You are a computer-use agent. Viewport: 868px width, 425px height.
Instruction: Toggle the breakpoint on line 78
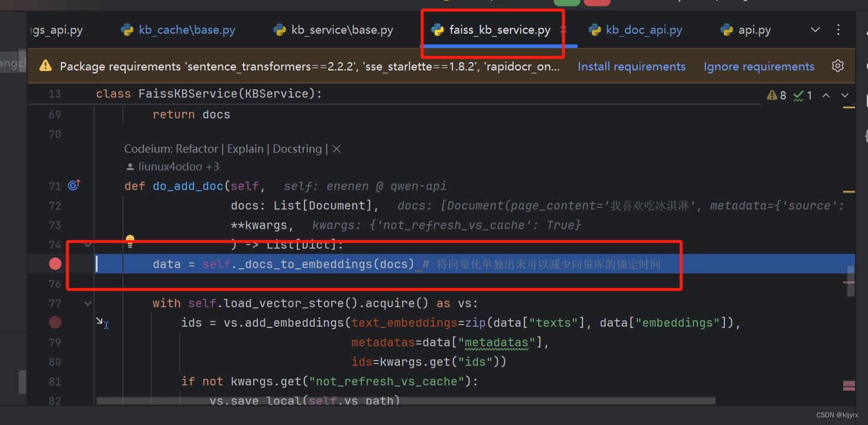pyautogui.click(x=55, y=323)
